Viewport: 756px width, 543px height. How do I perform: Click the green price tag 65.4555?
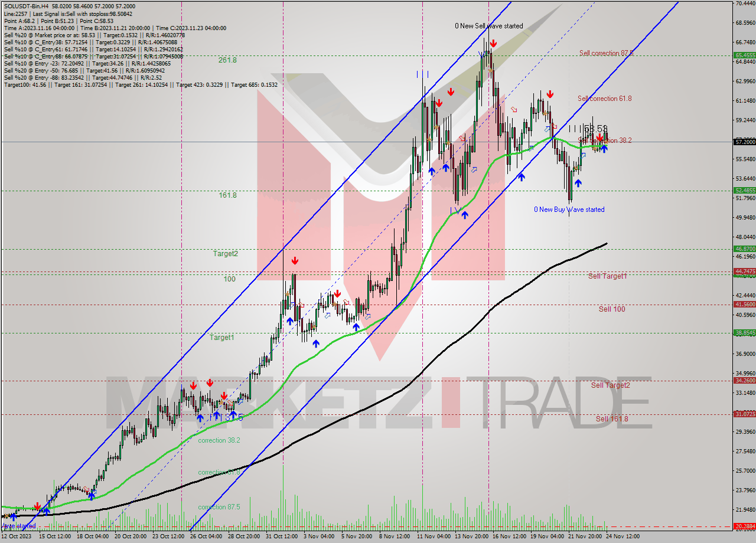point(744,55)
